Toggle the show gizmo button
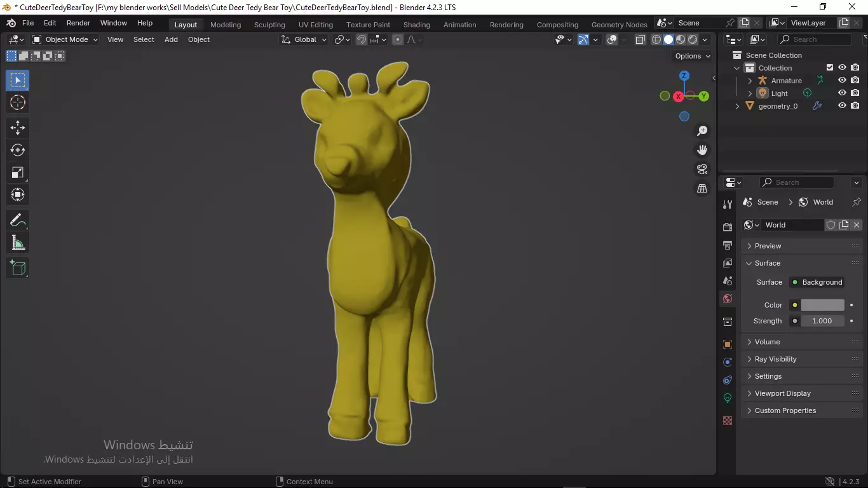Screen dimensions: 868x488 point(583,39)
